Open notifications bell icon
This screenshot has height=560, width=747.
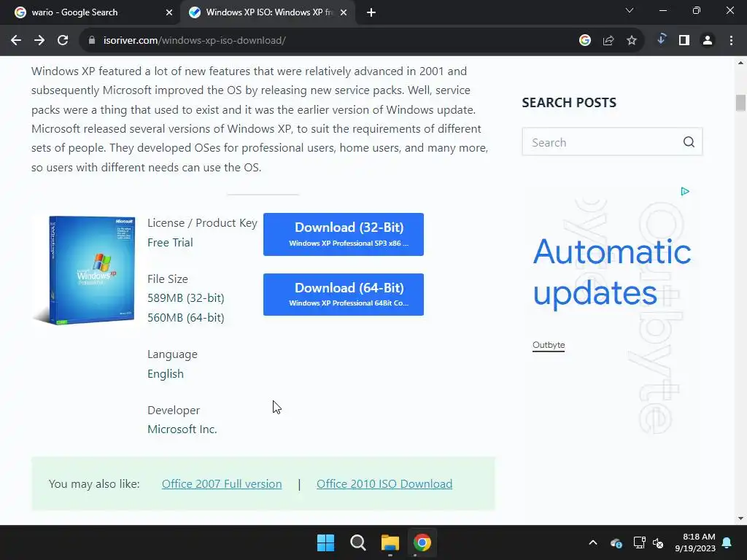(727, 542)
